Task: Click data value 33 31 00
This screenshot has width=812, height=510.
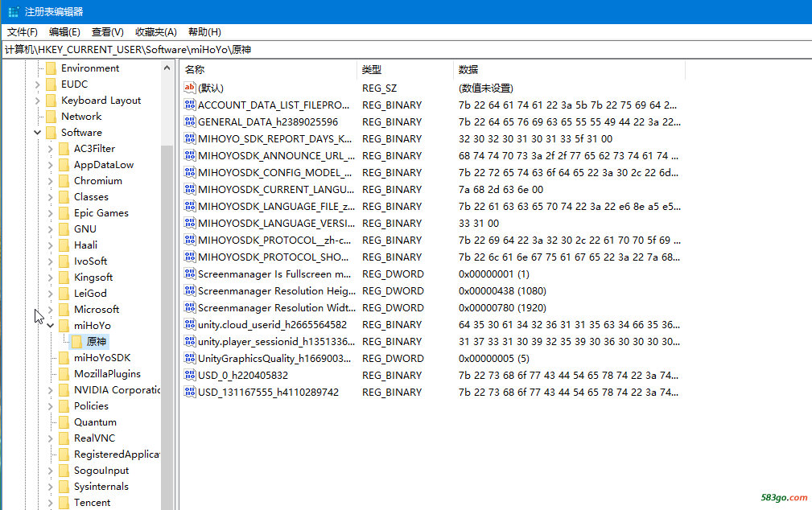Action: click(479, 223)
